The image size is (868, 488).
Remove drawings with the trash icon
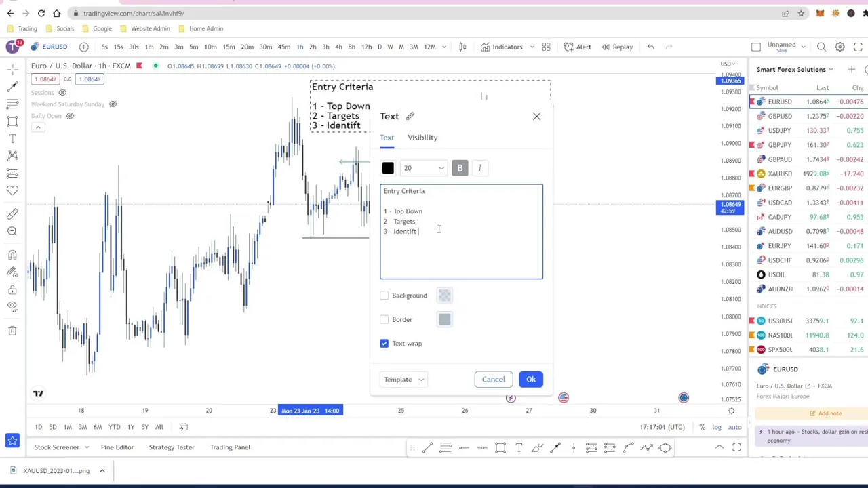point(12,331)
